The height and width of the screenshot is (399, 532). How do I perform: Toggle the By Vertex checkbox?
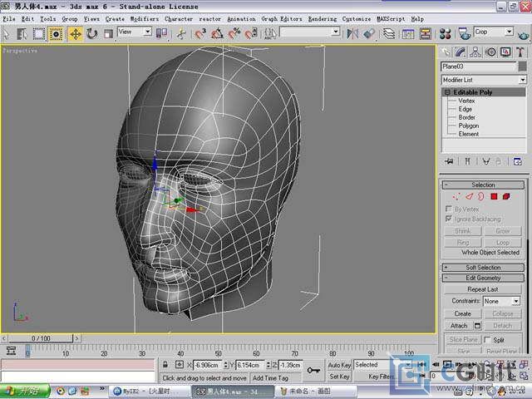click(449, 209)
